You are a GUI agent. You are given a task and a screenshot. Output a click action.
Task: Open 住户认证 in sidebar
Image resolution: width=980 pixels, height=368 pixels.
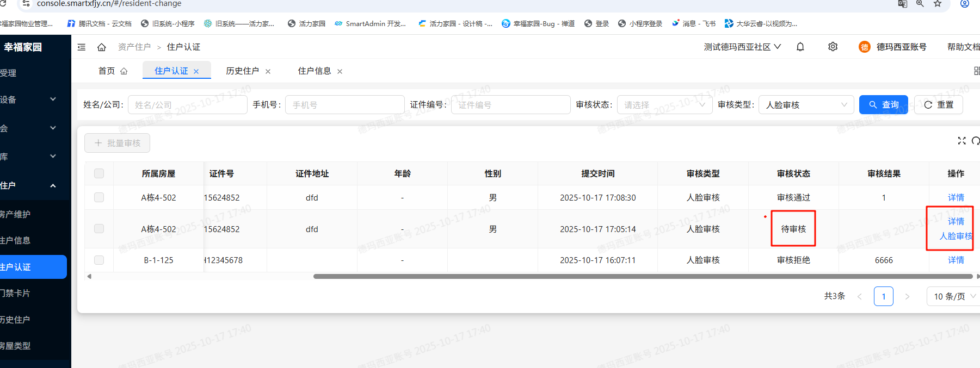[x=33, y=267]
